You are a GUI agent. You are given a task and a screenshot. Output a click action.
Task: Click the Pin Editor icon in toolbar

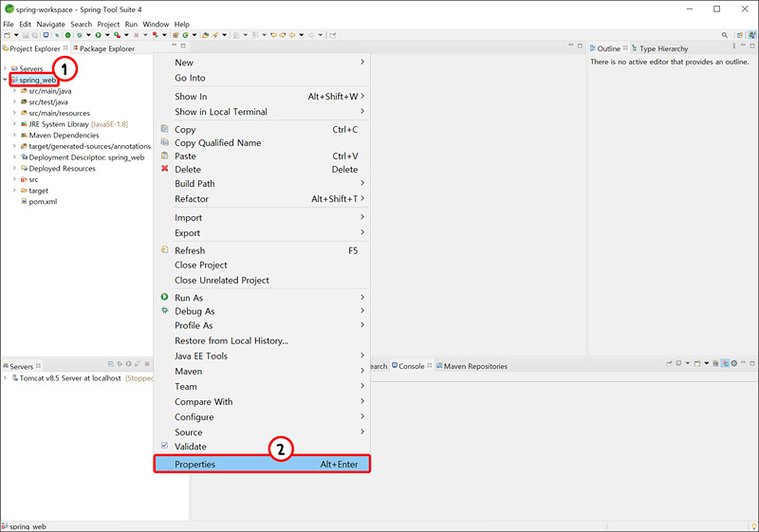pyautogui.click(x=333, y=35)
